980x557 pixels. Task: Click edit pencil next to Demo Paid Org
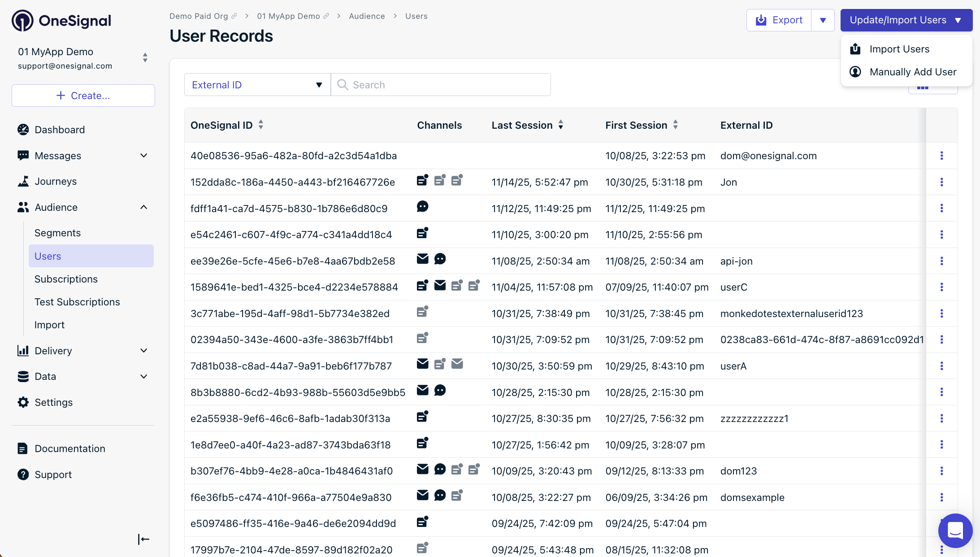pyautogui.click(x=234, y=16)
